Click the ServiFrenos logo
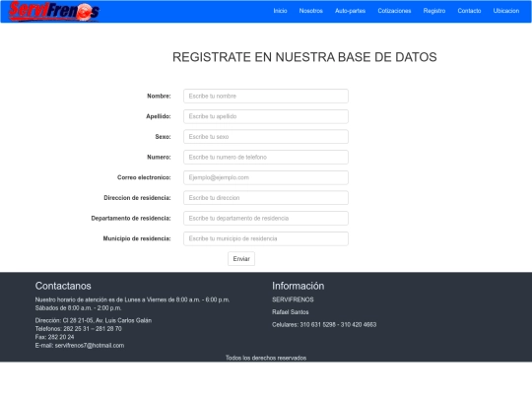 pos(54,11)
